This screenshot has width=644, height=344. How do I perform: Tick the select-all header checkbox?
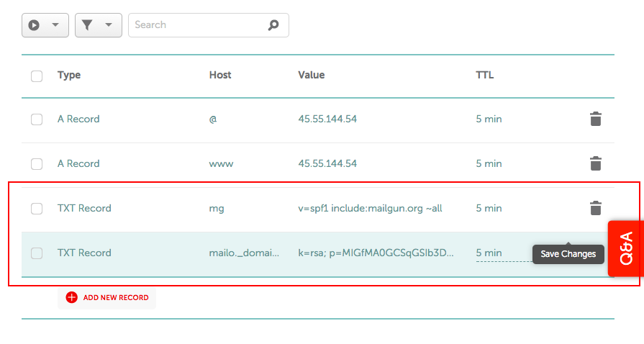[x=37, y=76]
